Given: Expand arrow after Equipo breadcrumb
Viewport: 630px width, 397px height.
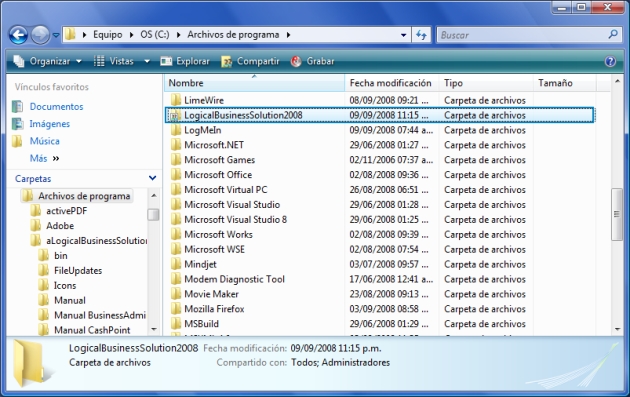Looking at the screenshot, I should (131, 35).
